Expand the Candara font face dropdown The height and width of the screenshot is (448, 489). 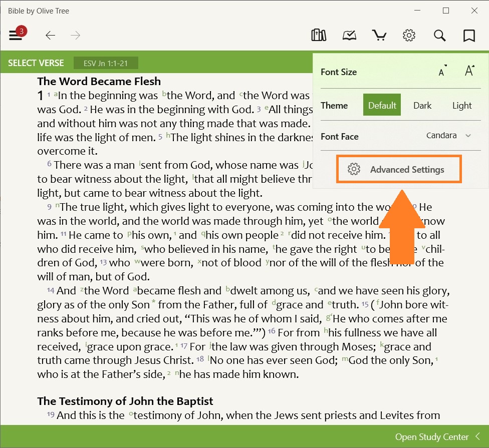click(x=448, y=136)
